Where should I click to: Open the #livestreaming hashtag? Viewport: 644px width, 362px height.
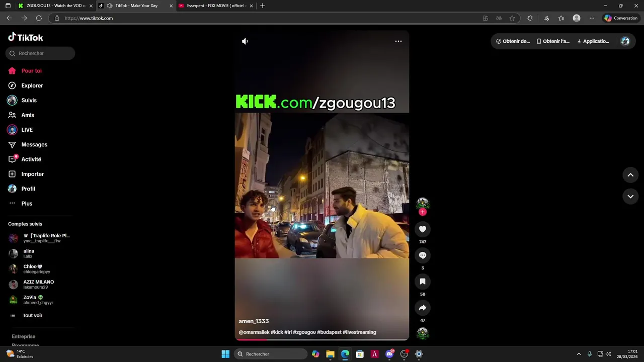[x=359, y=332]
